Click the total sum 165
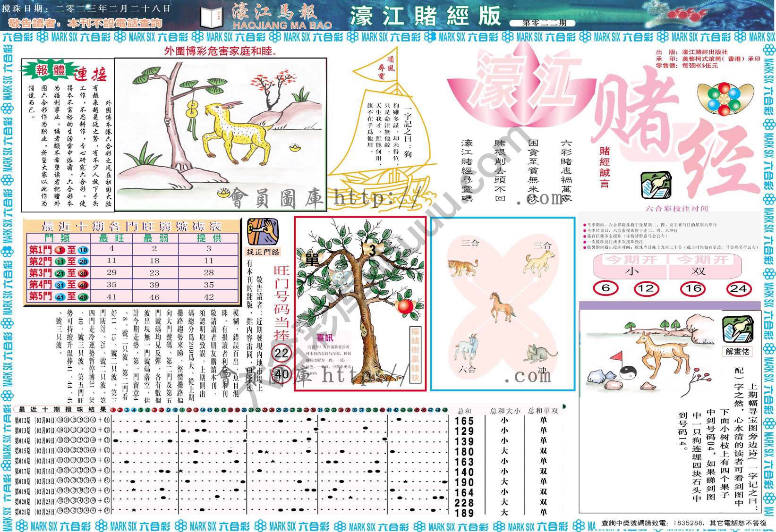This screenshot has width=776, height=532. tap(464, 421)
